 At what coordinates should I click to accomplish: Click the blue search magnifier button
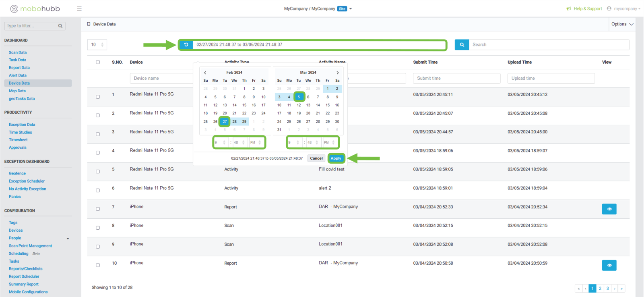click(x=462, y=45)
